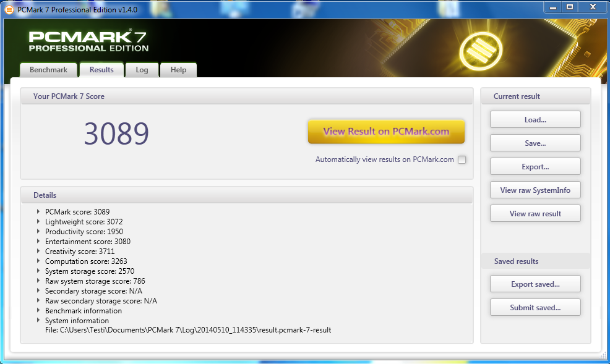Click the Load... button

pos(535,120)
